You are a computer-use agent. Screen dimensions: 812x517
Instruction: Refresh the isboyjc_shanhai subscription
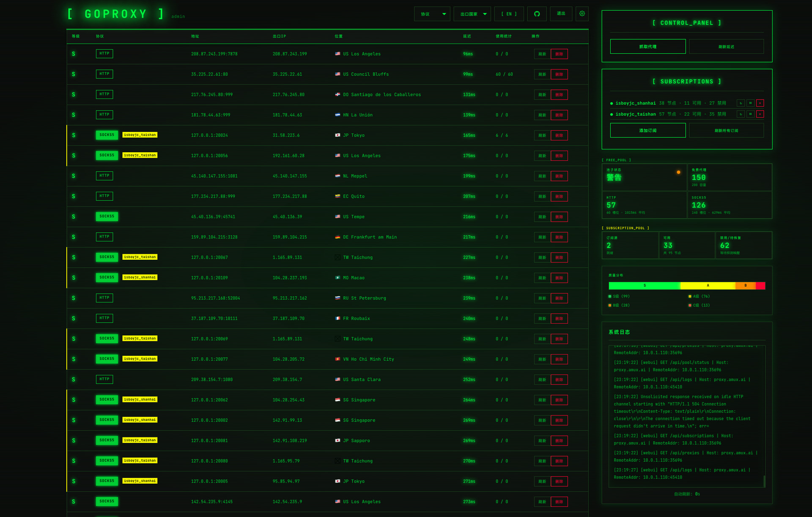tap(741, 103)
